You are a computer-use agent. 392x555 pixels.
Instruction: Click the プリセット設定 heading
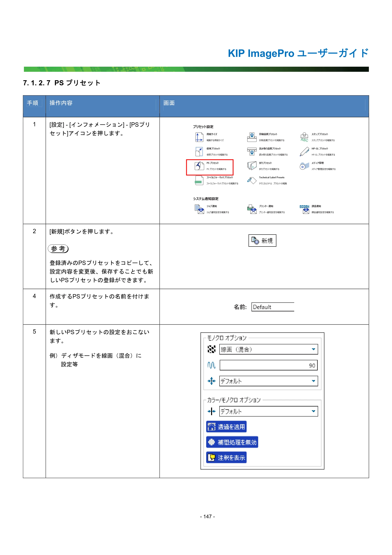[x=203, y=127]
